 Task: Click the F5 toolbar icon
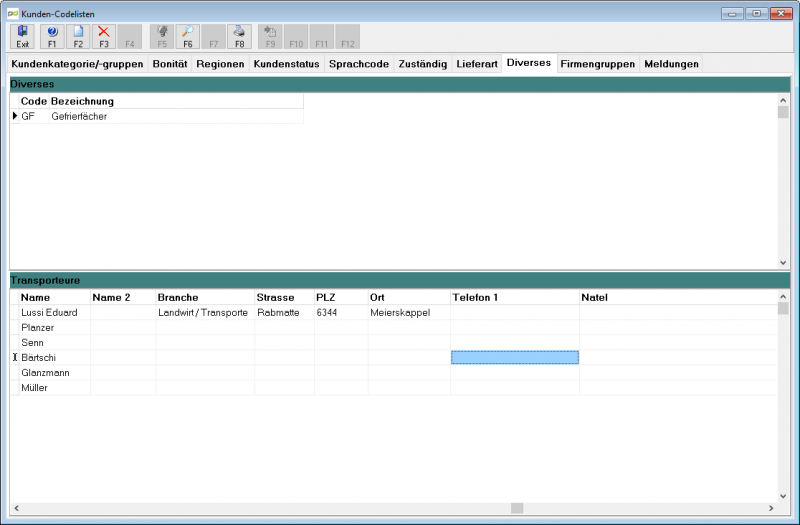(x=162, y=37)
